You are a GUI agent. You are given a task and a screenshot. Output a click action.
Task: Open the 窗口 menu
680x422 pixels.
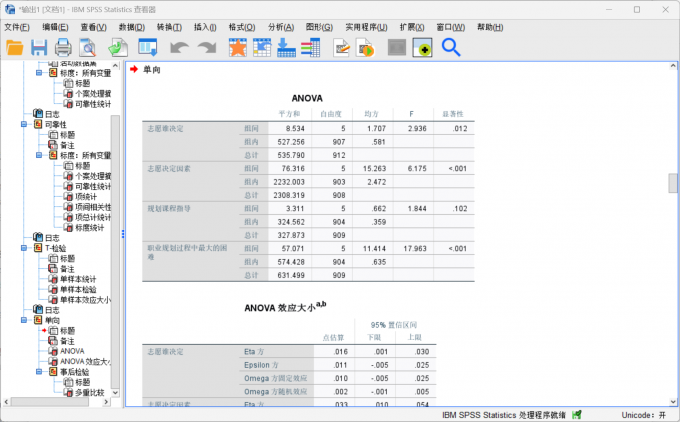[451, 27]
